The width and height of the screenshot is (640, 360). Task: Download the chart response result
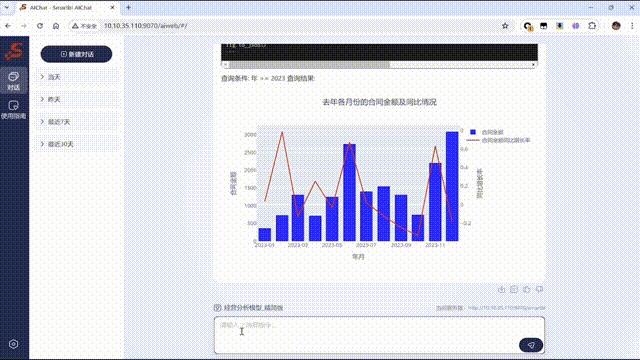[501, 289]
